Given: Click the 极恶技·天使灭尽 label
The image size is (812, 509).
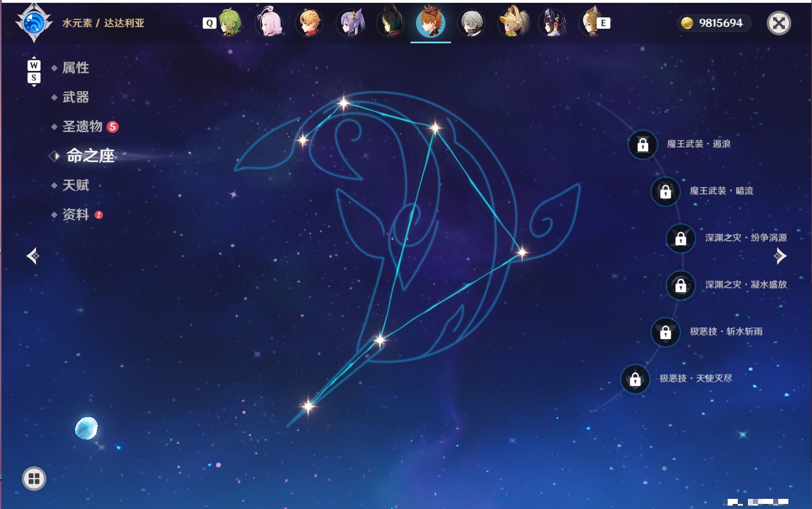Looking at the screenshot, I should coord(696,378).
